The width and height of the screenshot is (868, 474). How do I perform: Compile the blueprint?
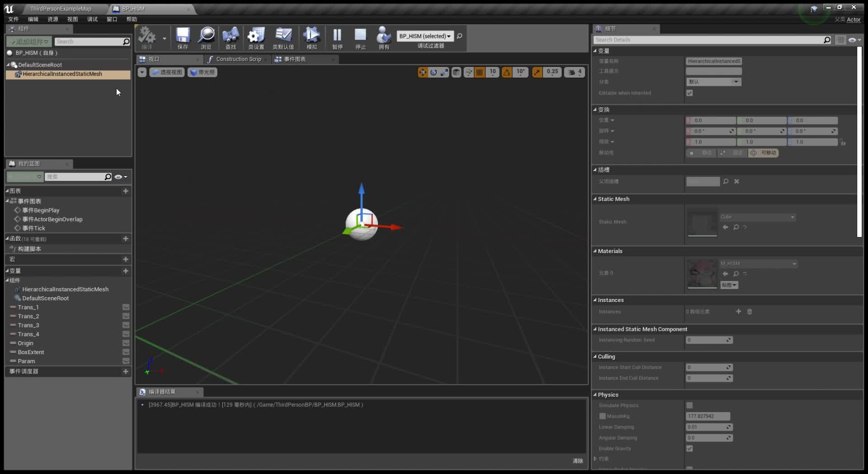[147, 38]
